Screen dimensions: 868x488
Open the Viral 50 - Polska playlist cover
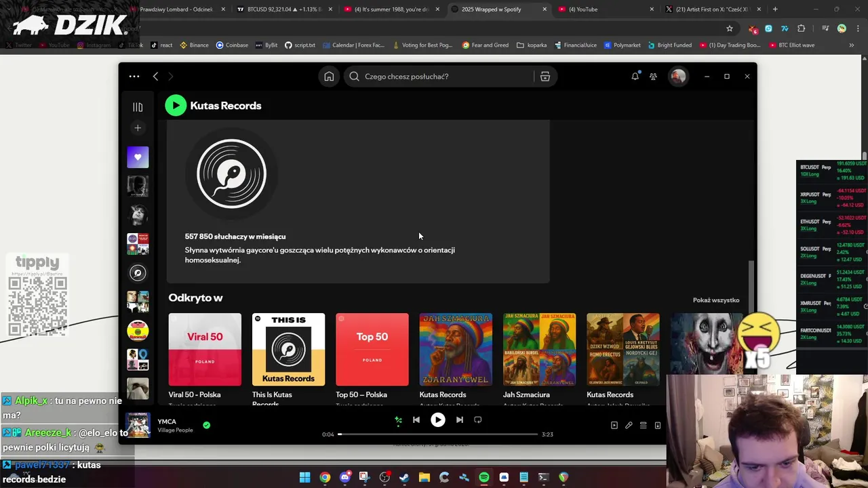point(205,349)
